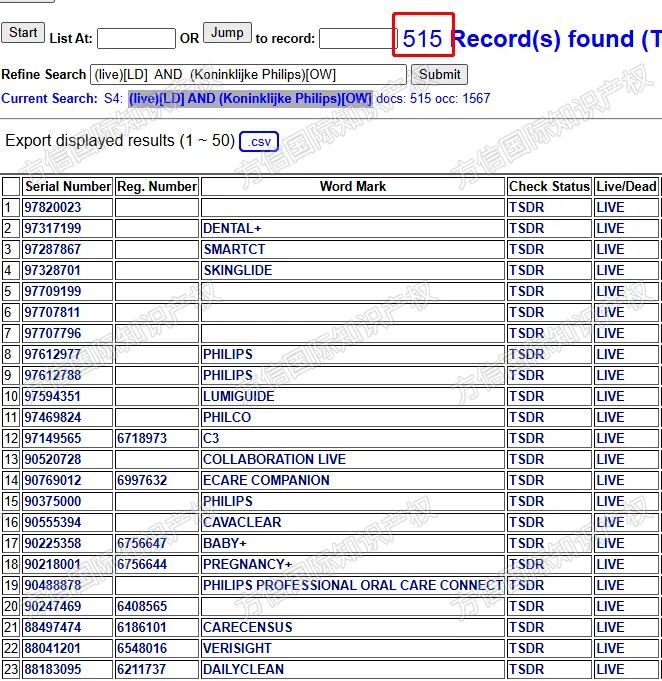Check TSDR status for LUMIGUIDE row
The height and width of the screenshot is (681, 662).
click(526, 397)
